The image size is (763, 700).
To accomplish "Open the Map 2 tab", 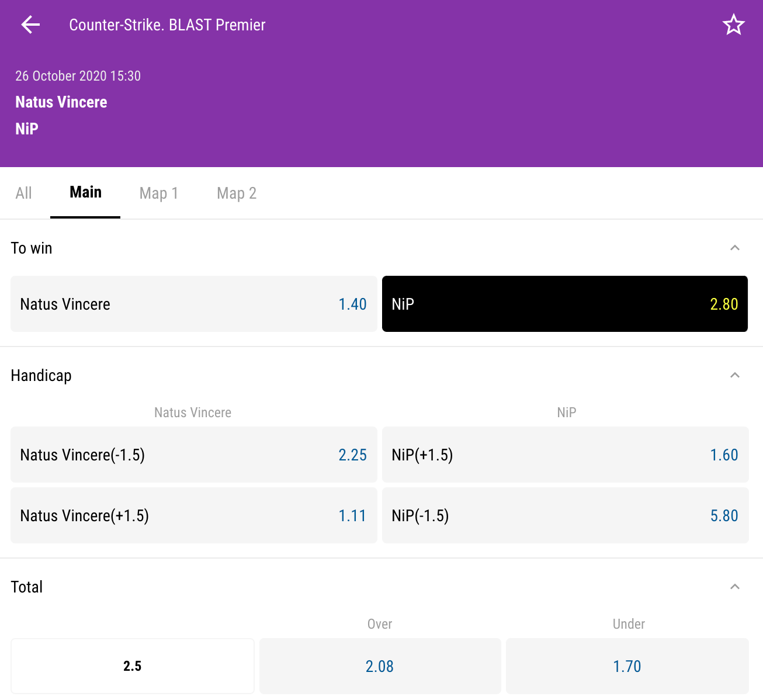I will pos(237,193).
